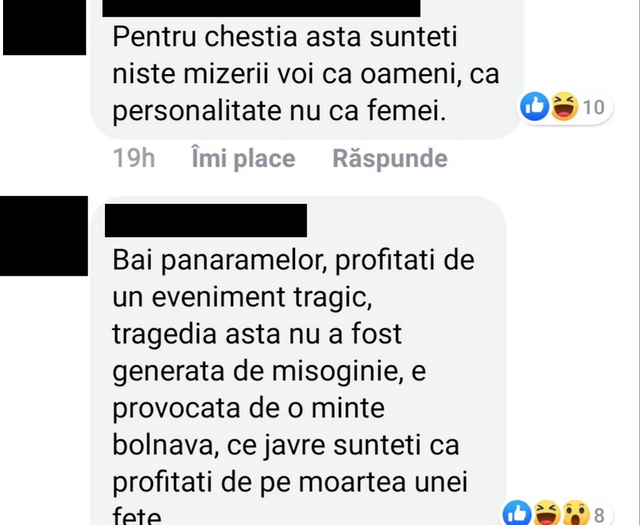The width and height of the screenshot is (640, 525).
Task: Click the Wow emoji beside count 8
Action: 576,513
